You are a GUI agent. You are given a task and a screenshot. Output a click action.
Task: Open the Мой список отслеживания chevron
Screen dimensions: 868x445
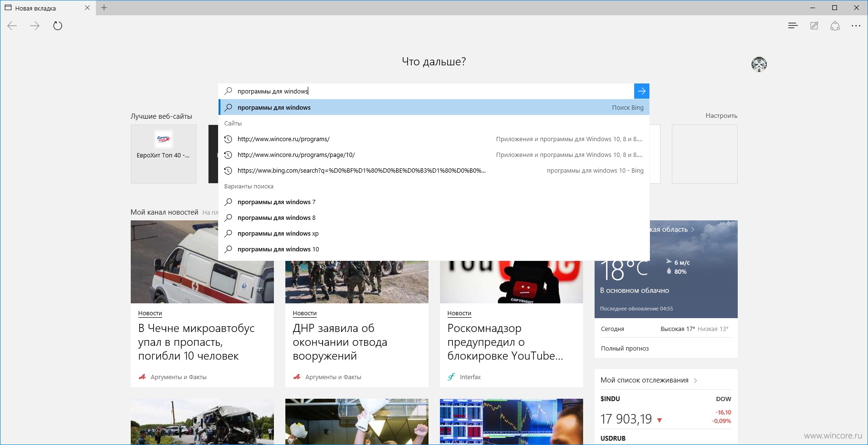coord(695,381)
